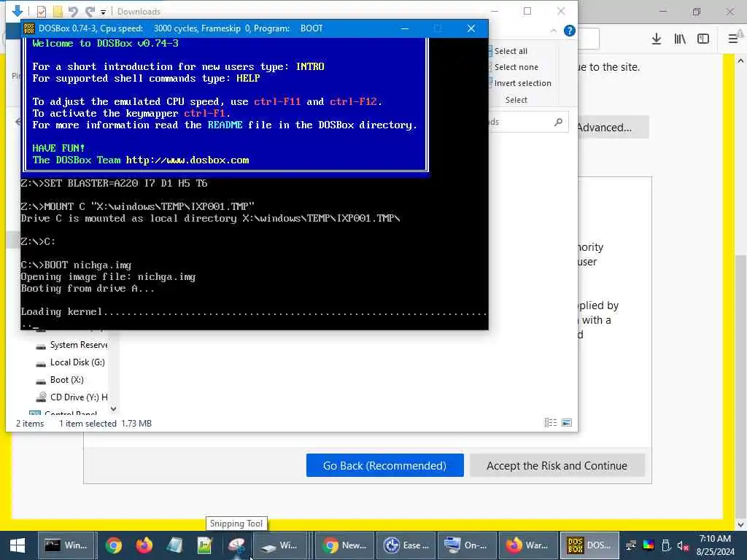Click the green notepad taskbar icon

(x=205, y=545)
